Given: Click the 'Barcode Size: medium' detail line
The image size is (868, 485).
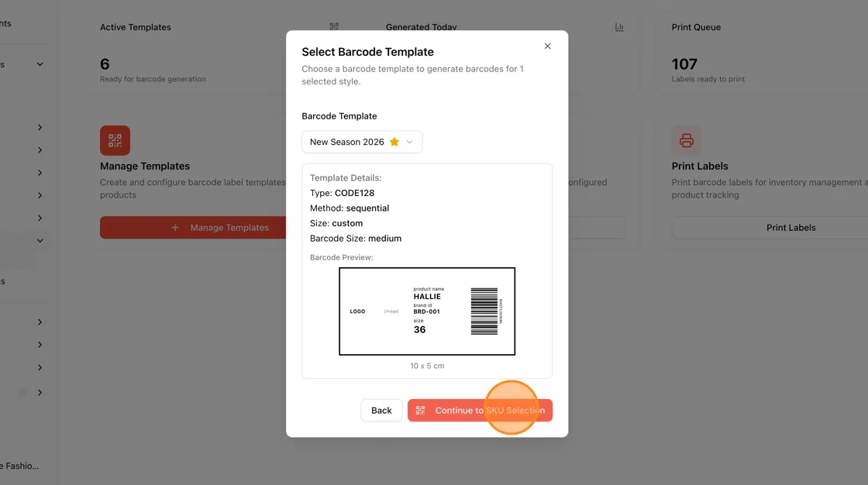Looking at the screenshot, I should (x=356, y=239).
